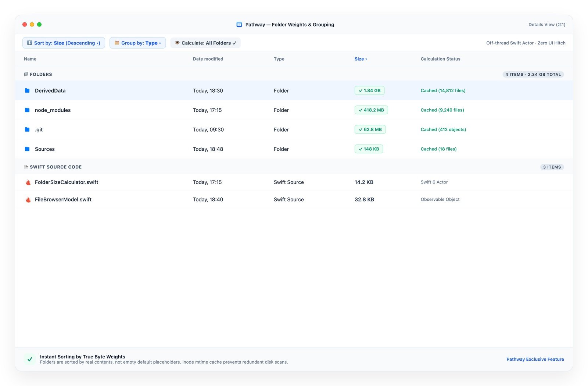
Task: Select the FileBrowserModel.swift file name
Action: (x=63, y=200)
